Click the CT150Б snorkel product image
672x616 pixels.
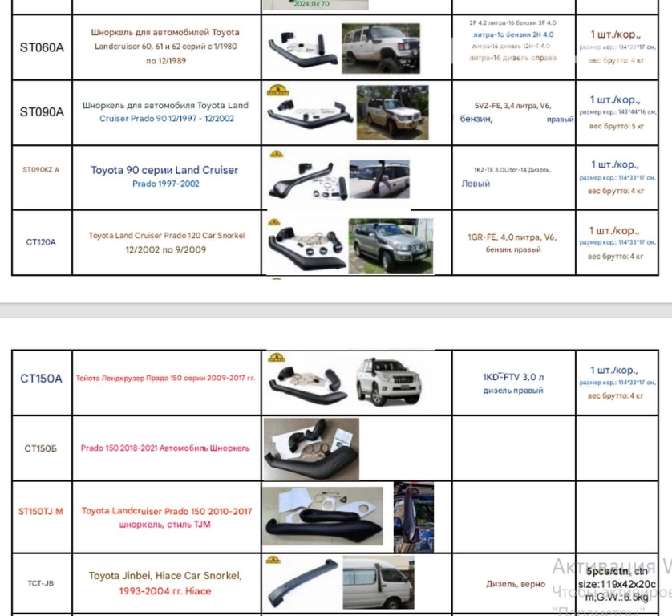[311, 449]
